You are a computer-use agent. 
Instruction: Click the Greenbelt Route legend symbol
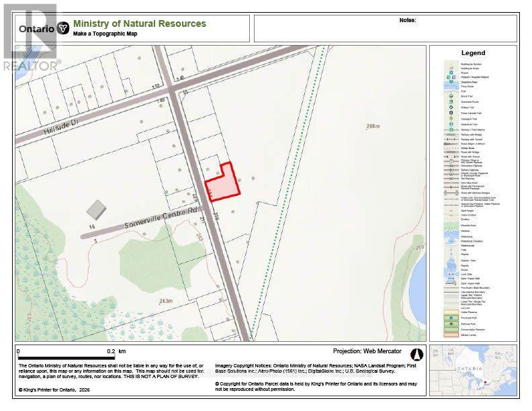pos(451,101)
